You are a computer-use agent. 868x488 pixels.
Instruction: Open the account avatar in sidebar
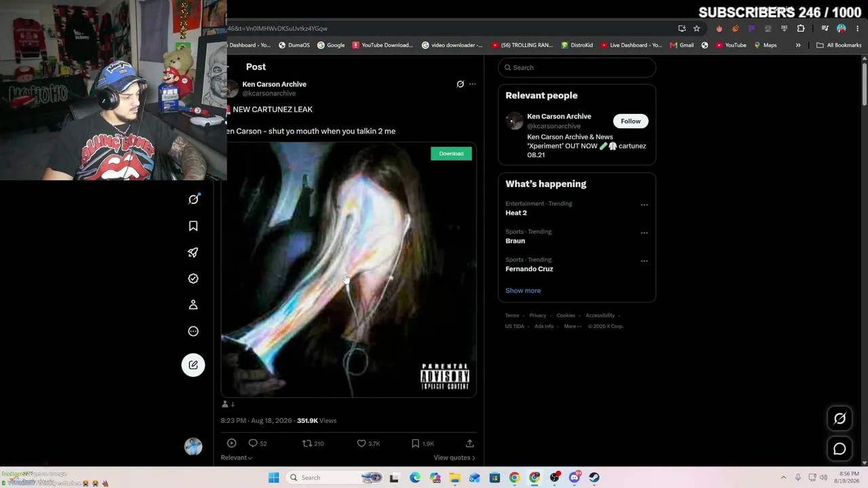[193, 446]
